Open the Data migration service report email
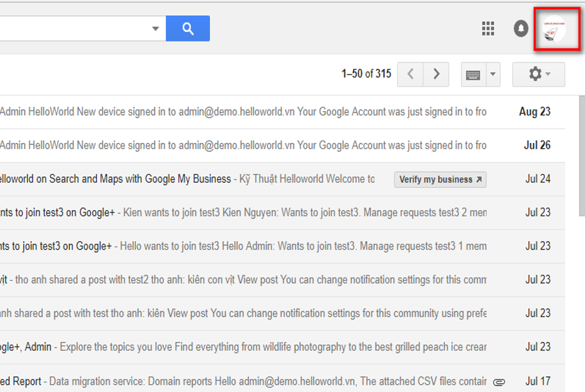 (x=283, y=378)
